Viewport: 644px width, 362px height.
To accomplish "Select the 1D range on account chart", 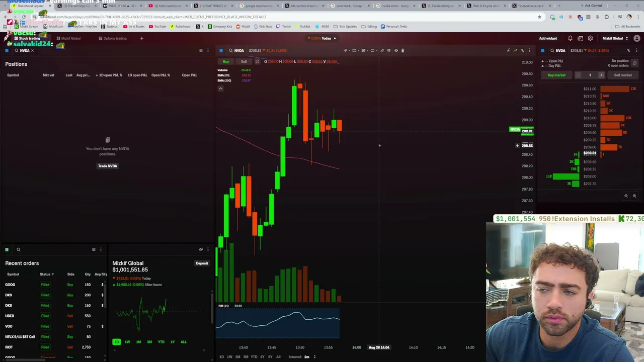I will pos(116,342).
